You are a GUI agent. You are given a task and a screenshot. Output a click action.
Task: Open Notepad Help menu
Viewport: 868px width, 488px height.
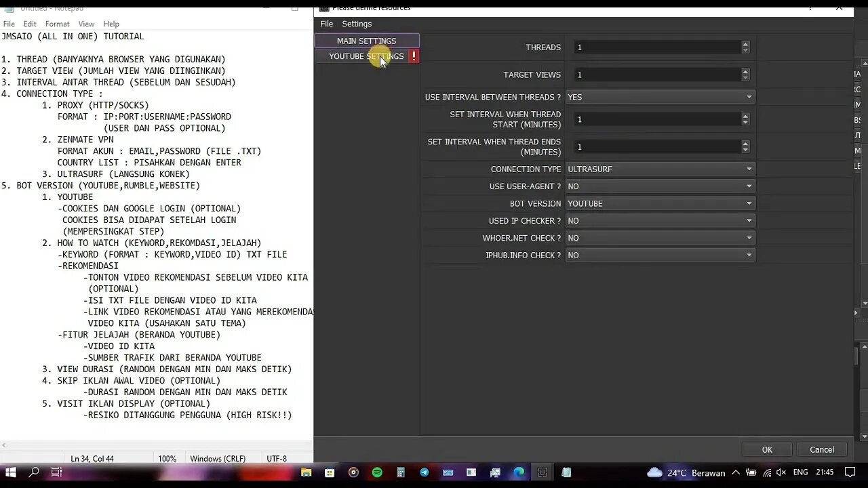pyautogui.click(x=111, y=24)
